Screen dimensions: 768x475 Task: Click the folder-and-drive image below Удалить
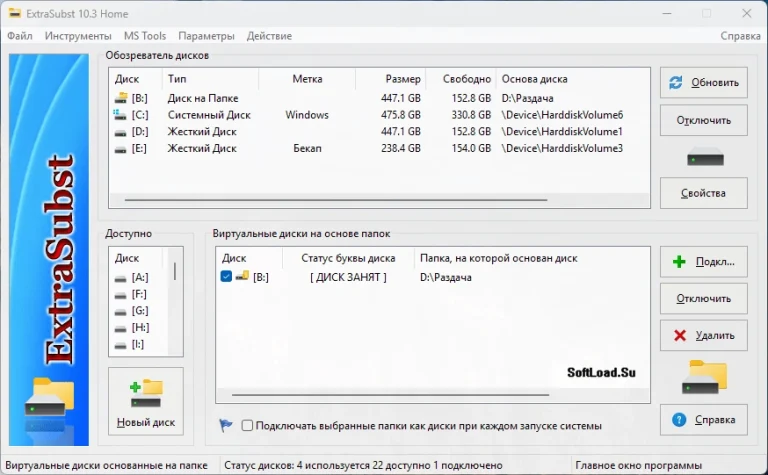pos(704,377)
